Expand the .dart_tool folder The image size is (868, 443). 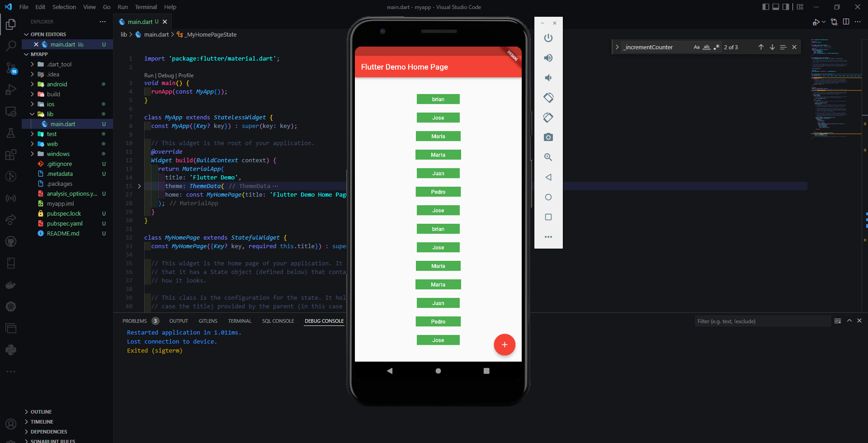point(68,64)
